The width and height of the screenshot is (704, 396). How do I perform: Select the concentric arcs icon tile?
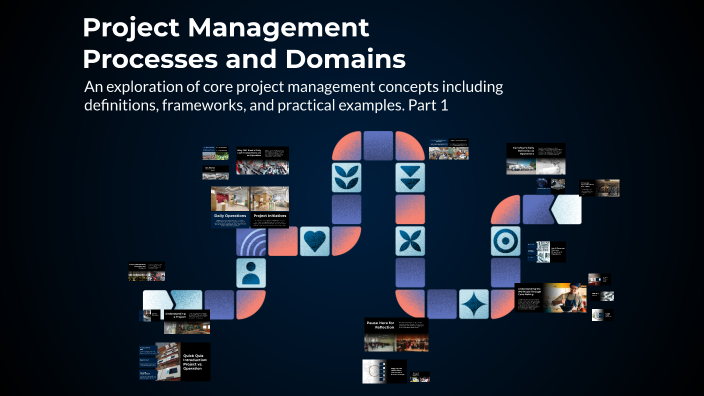[x=251, y=242]
